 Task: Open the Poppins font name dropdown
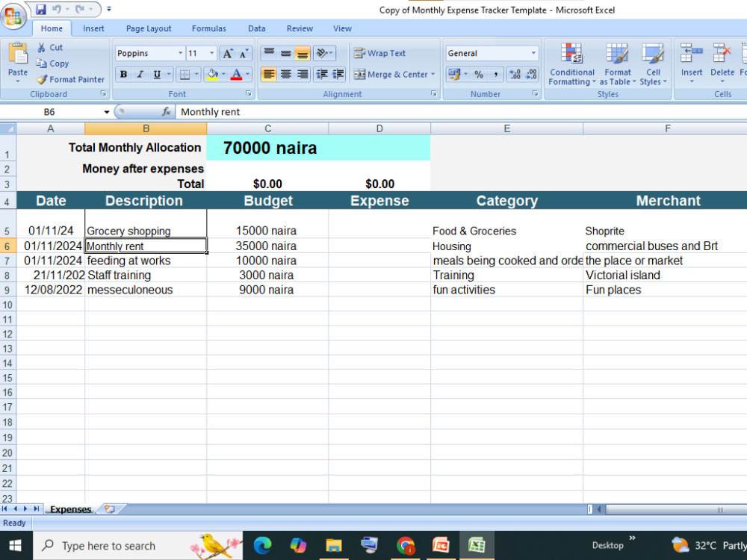(x=180, y=53)
